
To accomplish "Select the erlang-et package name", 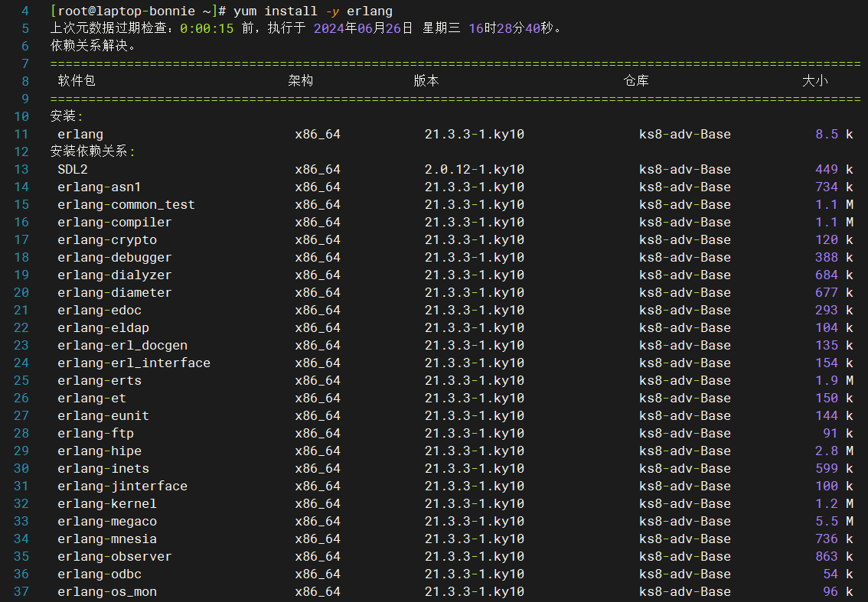I will tap(92, 399).
